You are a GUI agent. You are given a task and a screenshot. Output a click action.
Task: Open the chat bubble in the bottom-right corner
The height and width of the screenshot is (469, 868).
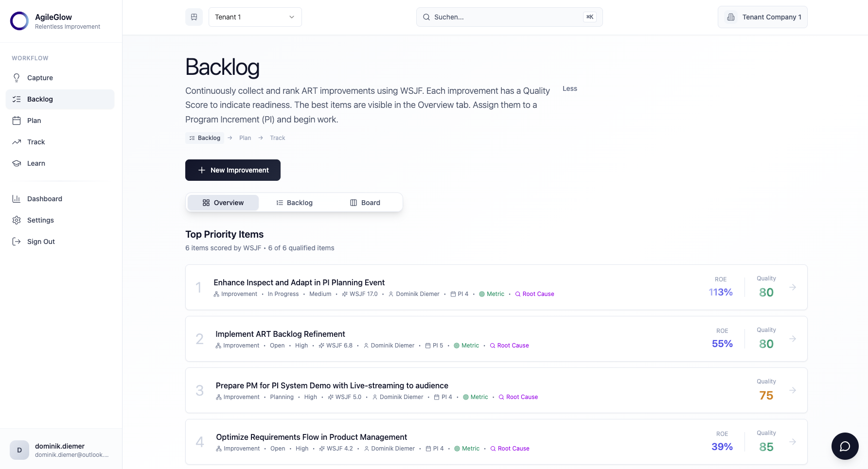click(845, 446)
